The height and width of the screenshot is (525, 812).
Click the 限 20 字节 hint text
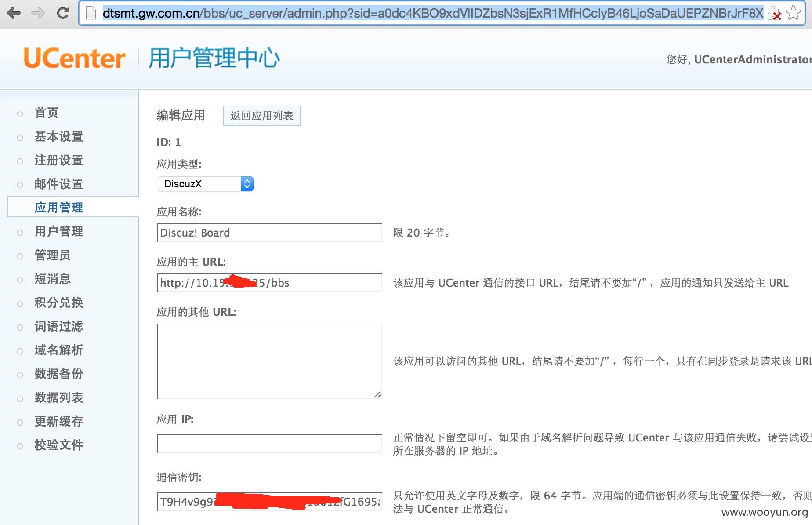[421, 233]
